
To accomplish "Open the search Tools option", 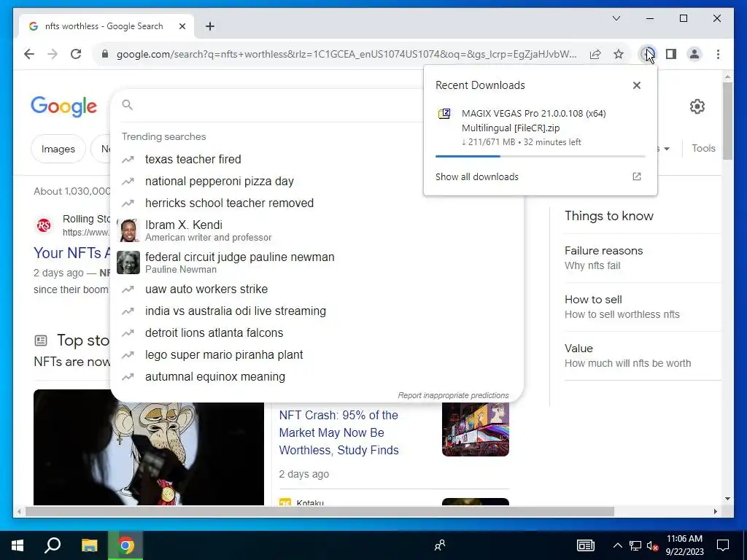I will (x=703, y=148).
